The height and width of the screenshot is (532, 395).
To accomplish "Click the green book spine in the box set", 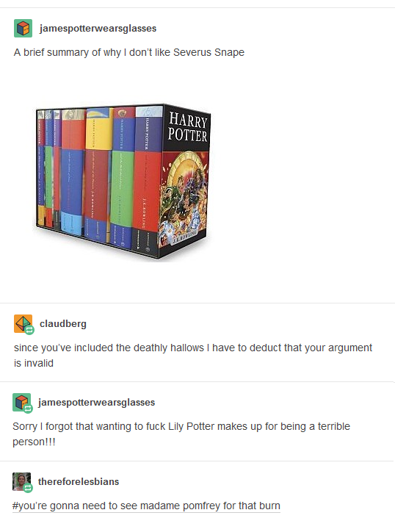I will pos(122,193).
